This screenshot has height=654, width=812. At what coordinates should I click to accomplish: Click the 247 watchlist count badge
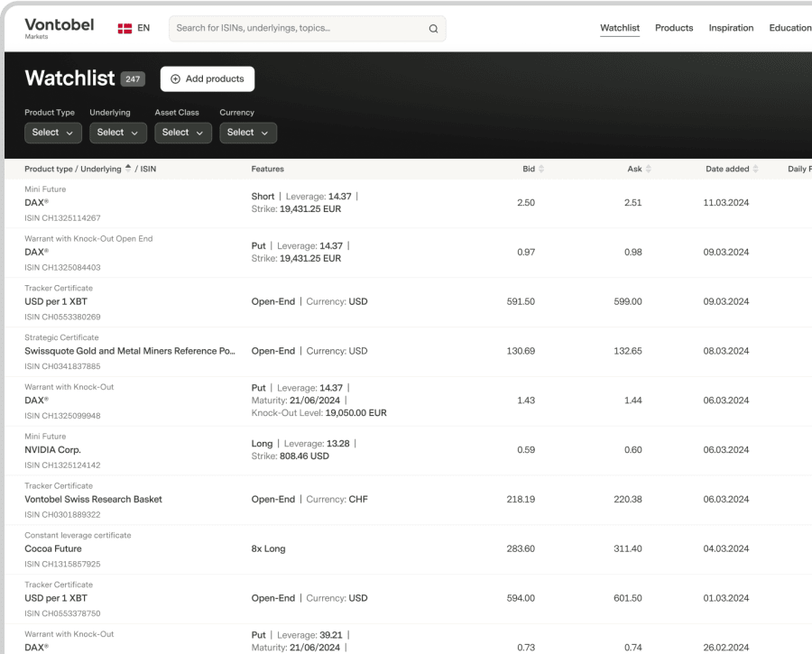pos(133,79)
